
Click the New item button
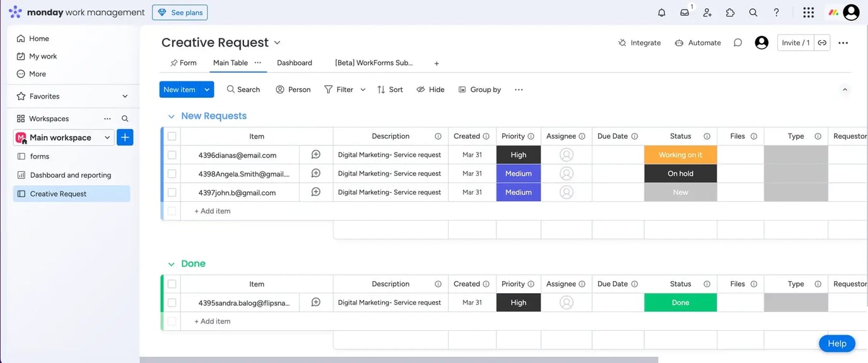click(x=180, y=89)
